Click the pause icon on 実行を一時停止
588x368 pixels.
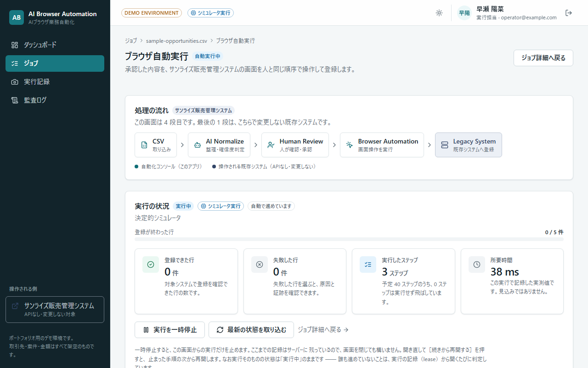click(x=146, y=330)
